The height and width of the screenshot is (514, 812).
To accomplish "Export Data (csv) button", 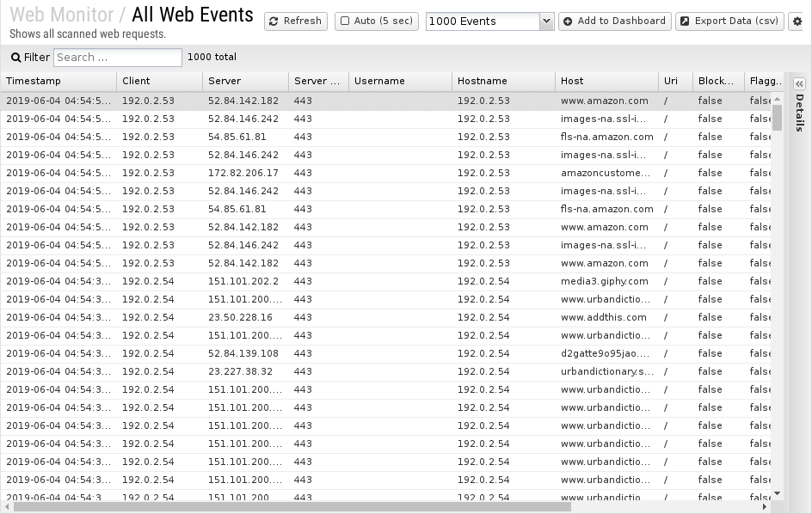I will tap(729, 21).
